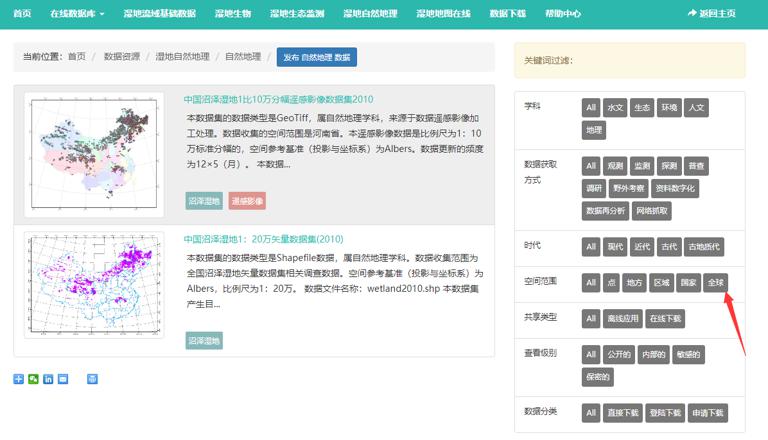Click the 沼泽湿地 tag on the first dataset
This screenshot has width=768, height=440.
[204, 201]
